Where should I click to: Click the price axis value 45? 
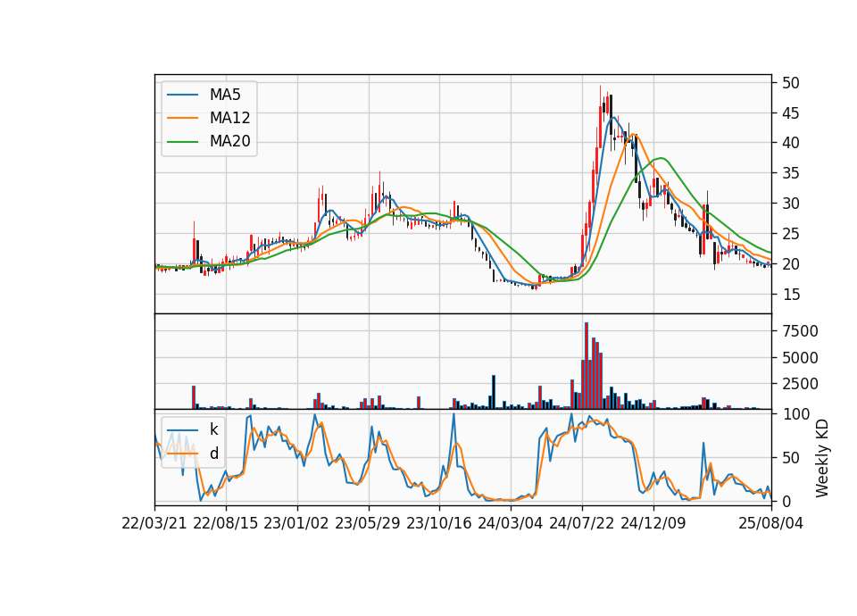point(791,113)
